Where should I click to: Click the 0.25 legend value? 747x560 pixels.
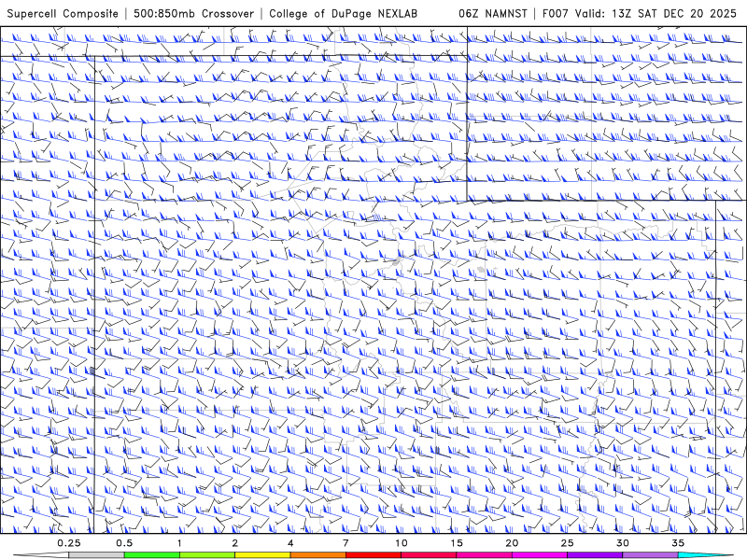coord(69,543)
